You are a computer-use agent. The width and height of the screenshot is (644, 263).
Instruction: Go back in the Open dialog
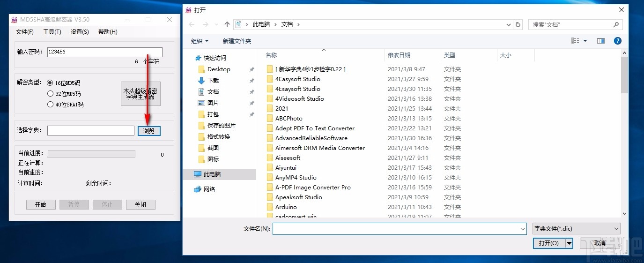click(192, 24)
